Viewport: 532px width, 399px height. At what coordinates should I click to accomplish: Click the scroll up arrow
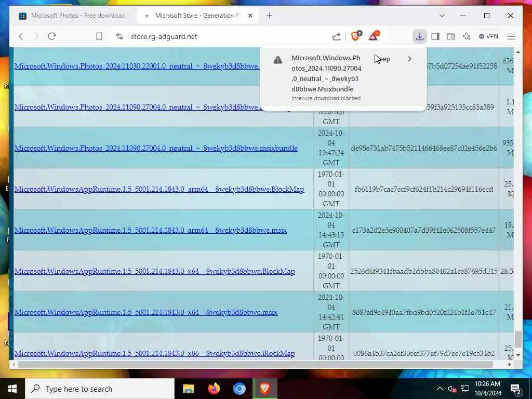[x=518, y=52]
